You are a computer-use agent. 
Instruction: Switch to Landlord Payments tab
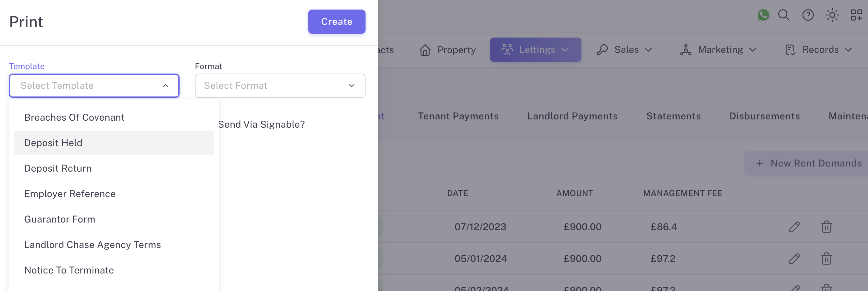(572, 116)
